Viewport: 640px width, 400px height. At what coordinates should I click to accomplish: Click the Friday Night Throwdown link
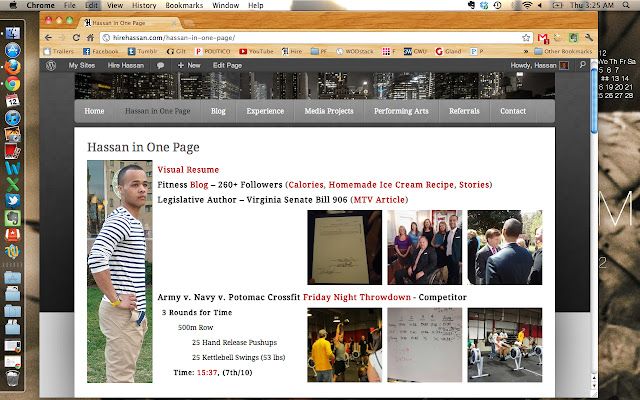[357, 297]
